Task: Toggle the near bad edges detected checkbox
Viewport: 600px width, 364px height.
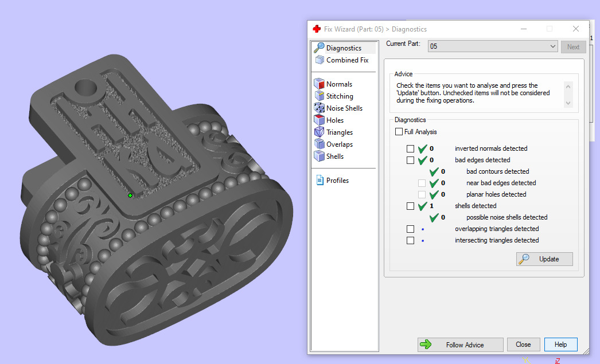Action: 422,183
